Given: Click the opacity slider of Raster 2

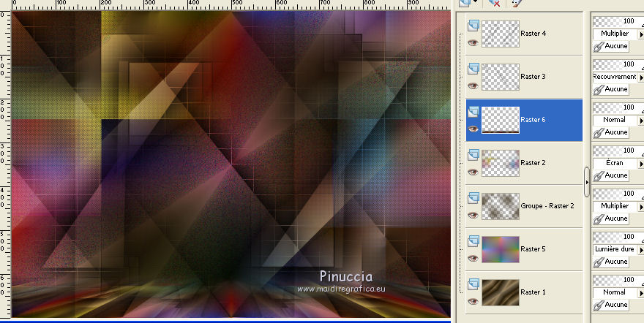Looking at the screenshot, I should click(618, 151).
